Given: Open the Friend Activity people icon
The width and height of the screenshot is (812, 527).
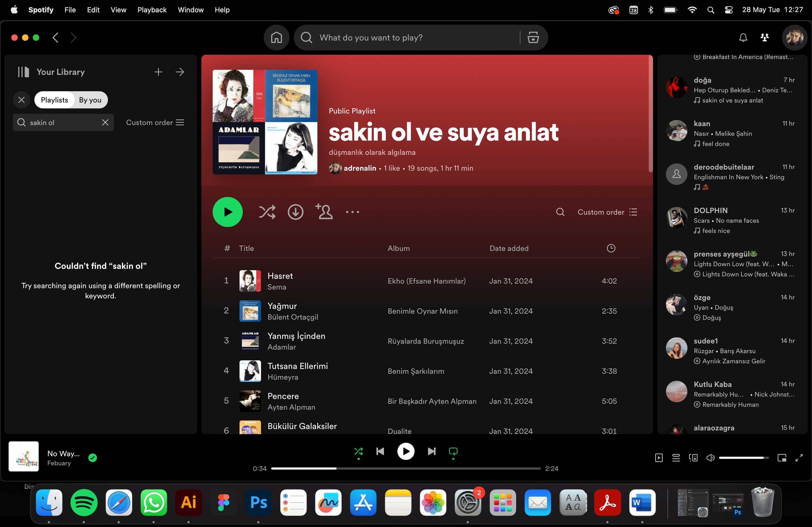Looking at the screenshot, I should pyautogui.click(x=765, y=38).
